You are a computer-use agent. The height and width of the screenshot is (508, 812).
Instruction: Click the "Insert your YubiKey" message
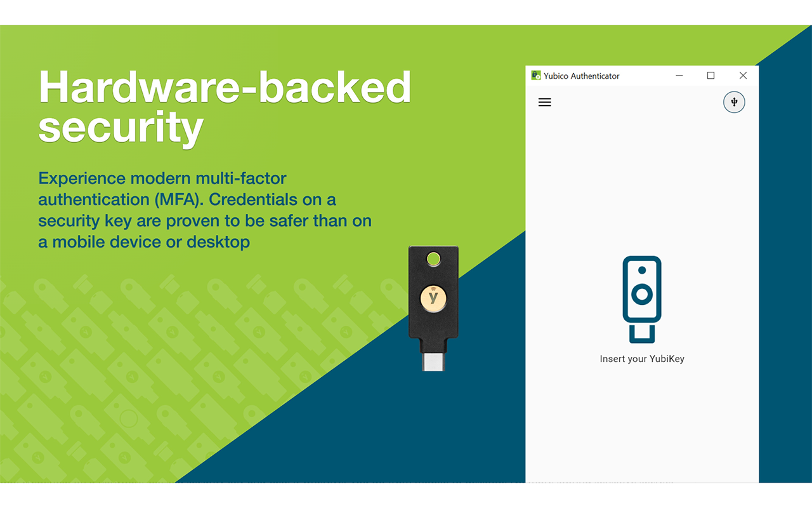point(642,359)
